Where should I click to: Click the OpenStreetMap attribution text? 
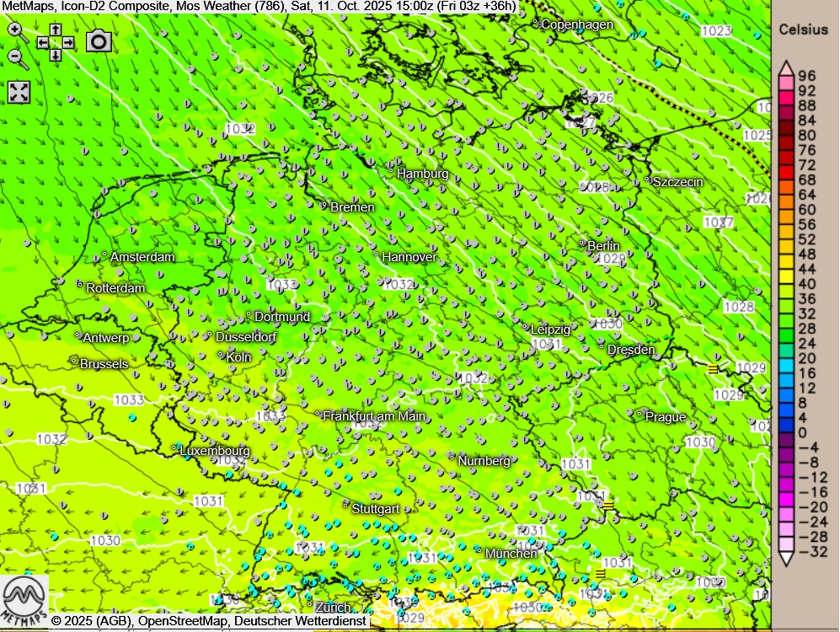click(184, 621)
